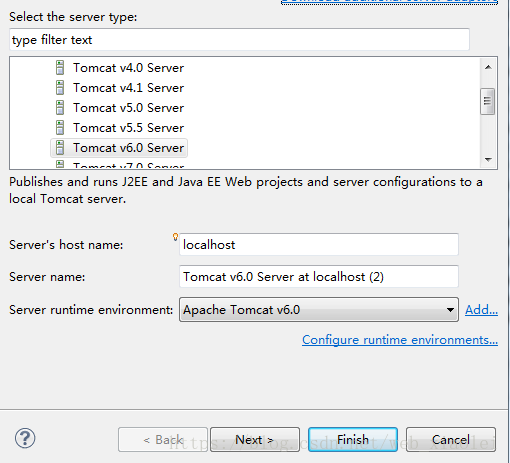Click the Finish button
Image resolution: width=510 pixels, height=463 pixels.
pos(353,440)
